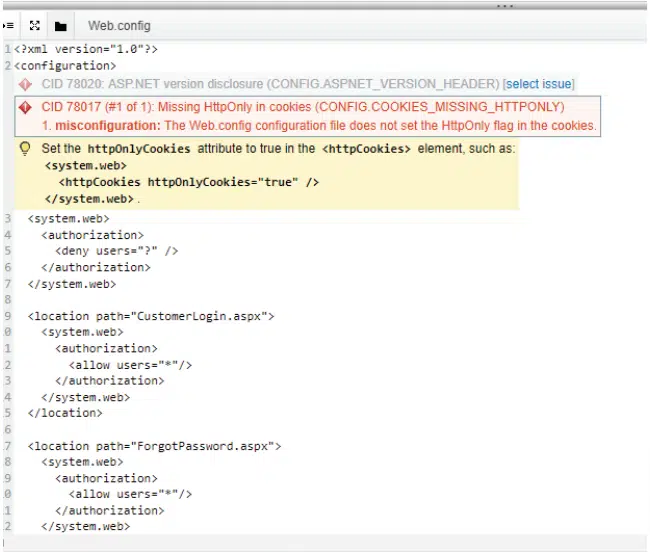Click the '</location>' closing tag line
Viewport: 650px width, 552px height.
point(65,413)
